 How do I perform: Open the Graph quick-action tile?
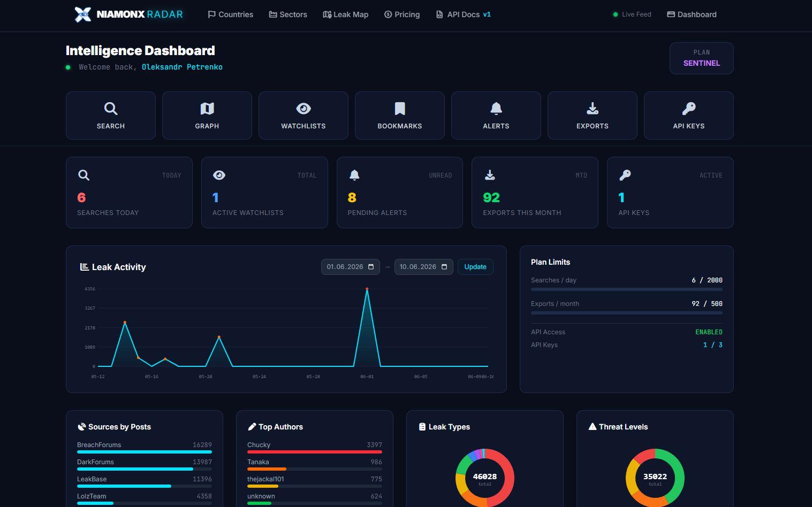207,116
